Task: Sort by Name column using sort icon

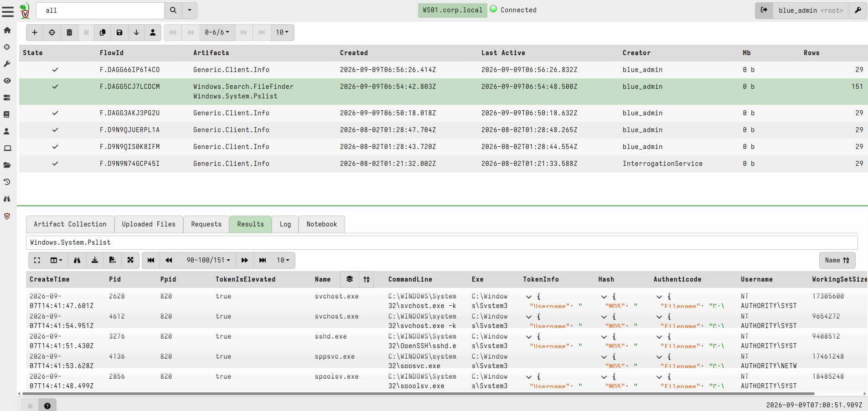Action: coord(367,279)
